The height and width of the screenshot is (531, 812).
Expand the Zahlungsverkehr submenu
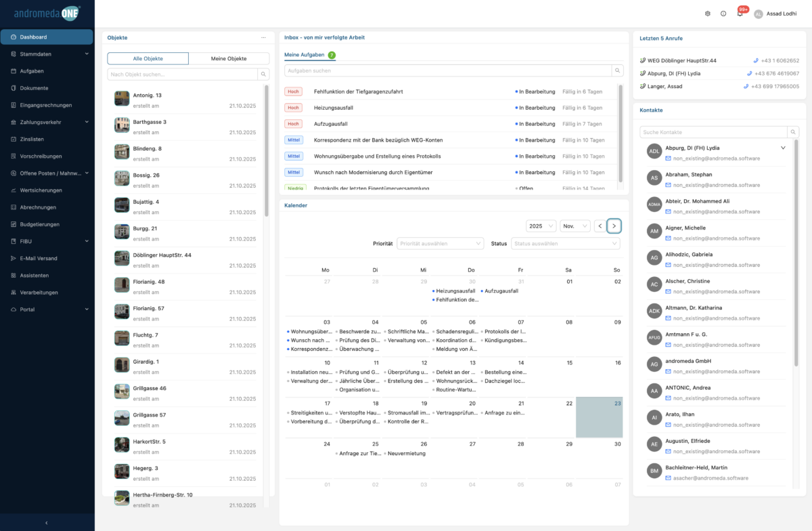(x=47, y=122)
